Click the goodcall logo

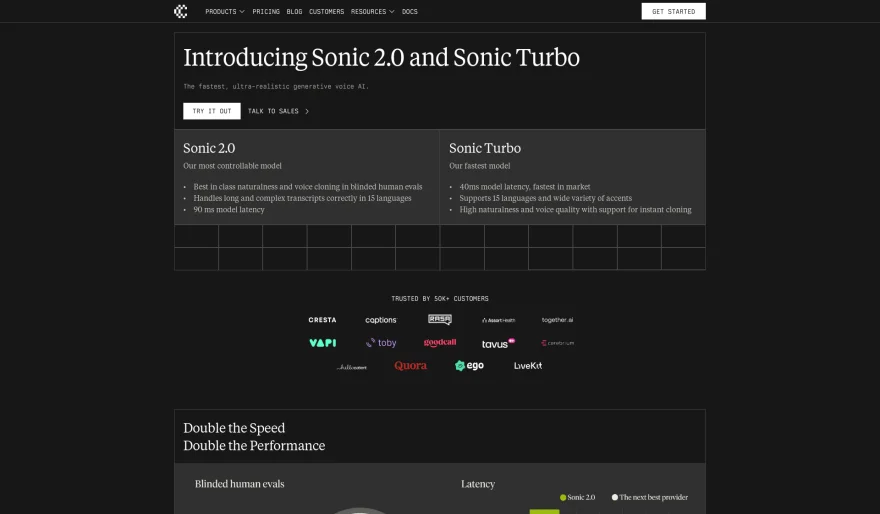click(439, 342)
